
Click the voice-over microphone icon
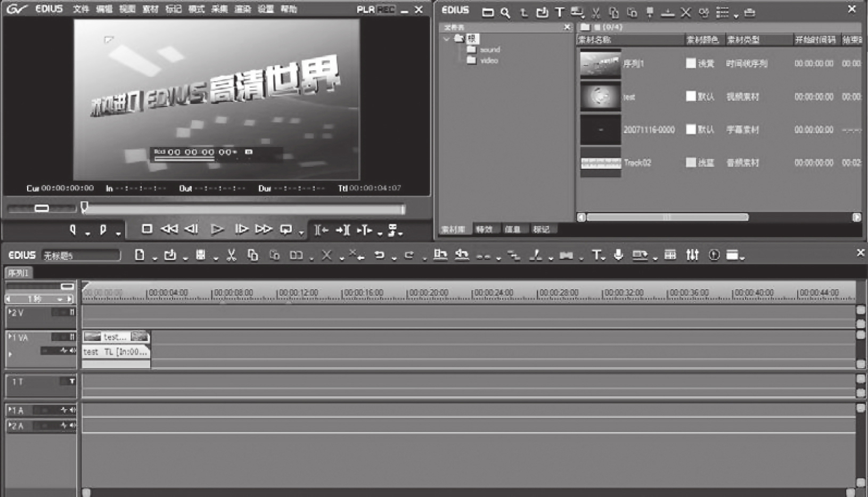(x=618, y=255)
